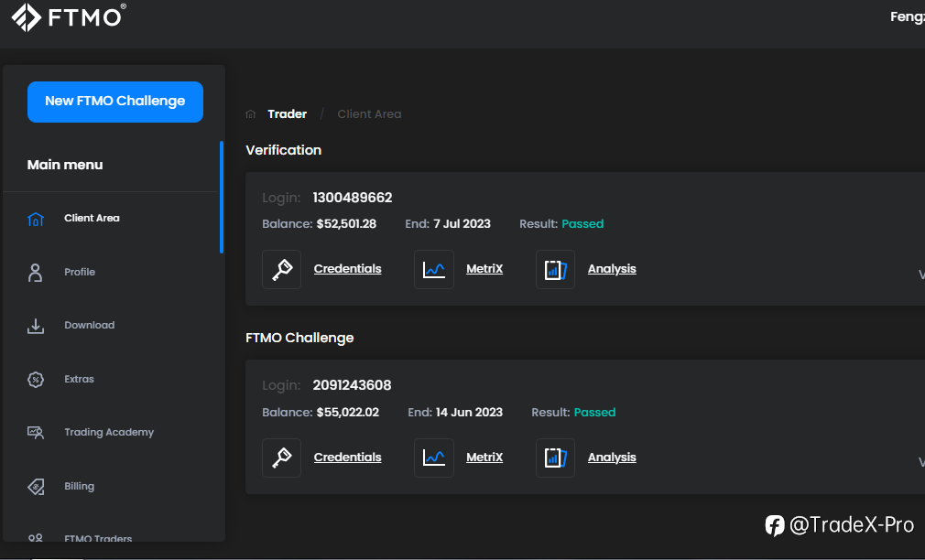
Task: Click Analysis icon for Verification account
Action: (555, 269)
